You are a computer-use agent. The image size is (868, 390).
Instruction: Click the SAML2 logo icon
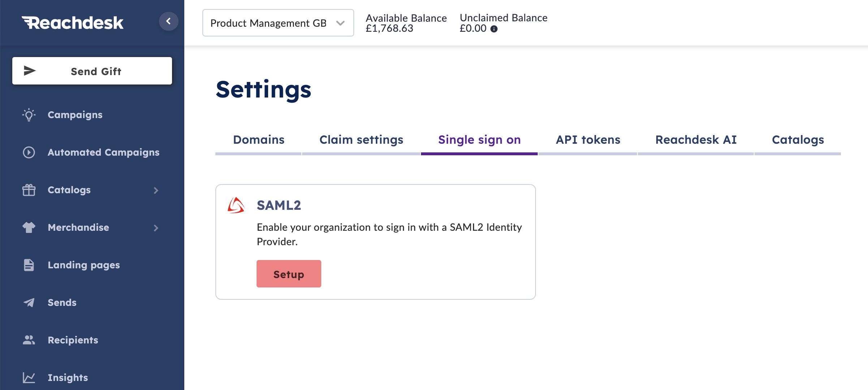pos(236,205)
